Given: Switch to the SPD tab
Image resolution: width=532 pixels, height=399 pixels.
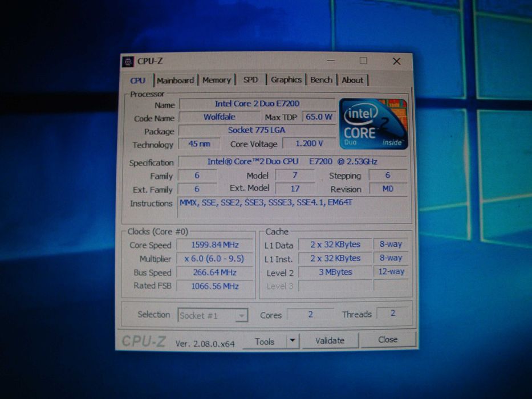Looking at the screenshot, I should click(x=250, y=80).
